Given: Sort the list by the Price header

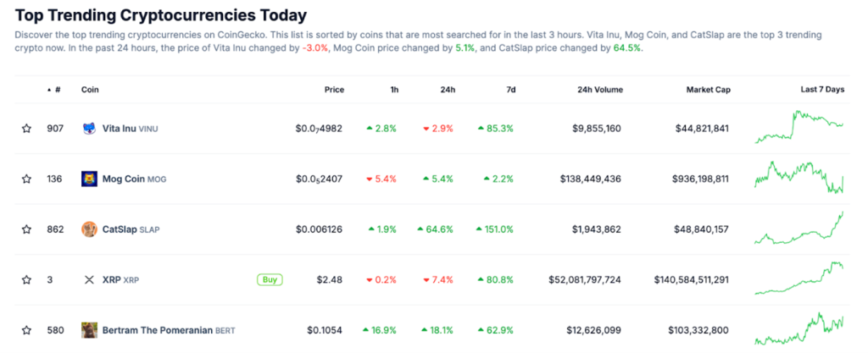Looking at the screenshot, I should (334, 90).
